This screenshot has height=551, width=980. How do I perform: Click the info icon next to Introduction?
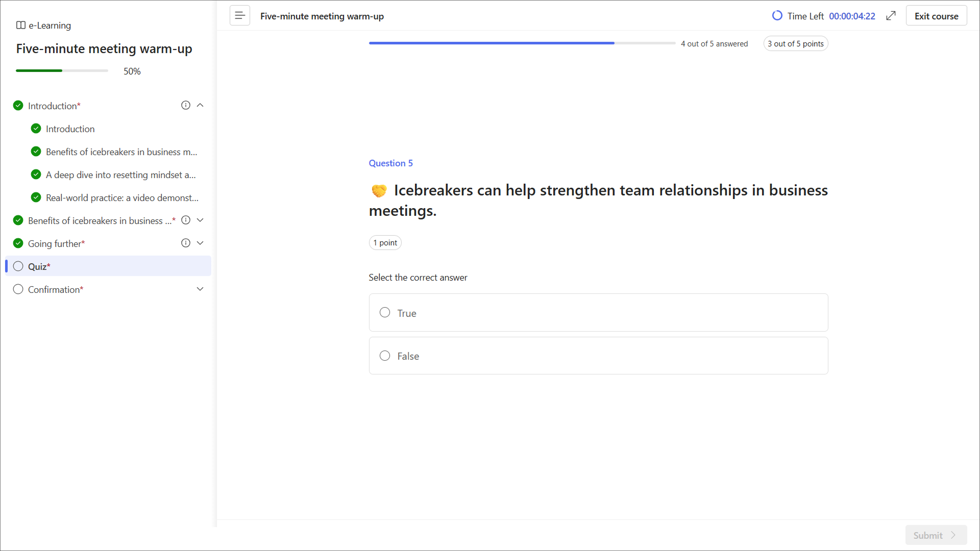pos(186,105)
